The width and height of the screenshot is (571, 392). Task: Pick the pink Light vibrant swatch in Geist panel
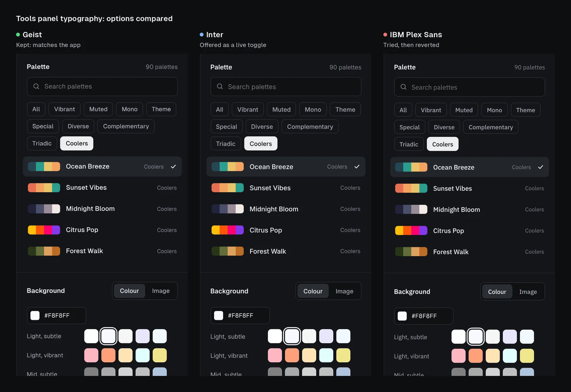click(91, 355)
